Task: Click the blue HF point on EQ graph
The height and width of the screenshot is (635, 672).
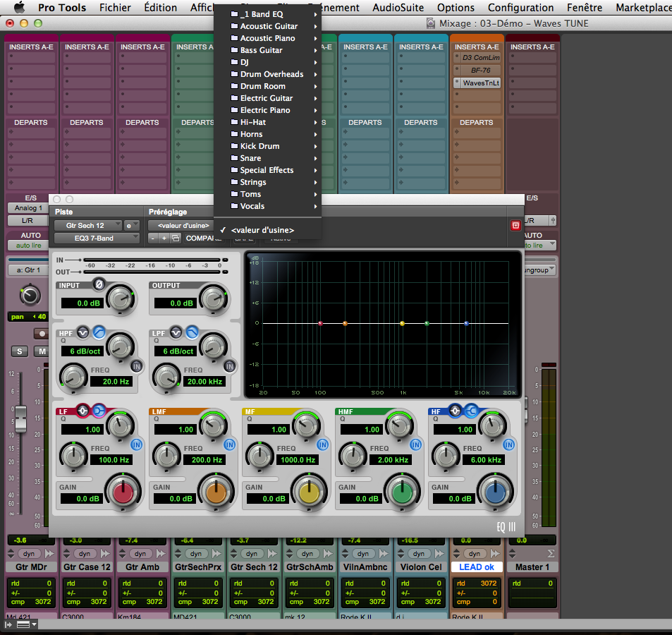Action: point(466,323)
